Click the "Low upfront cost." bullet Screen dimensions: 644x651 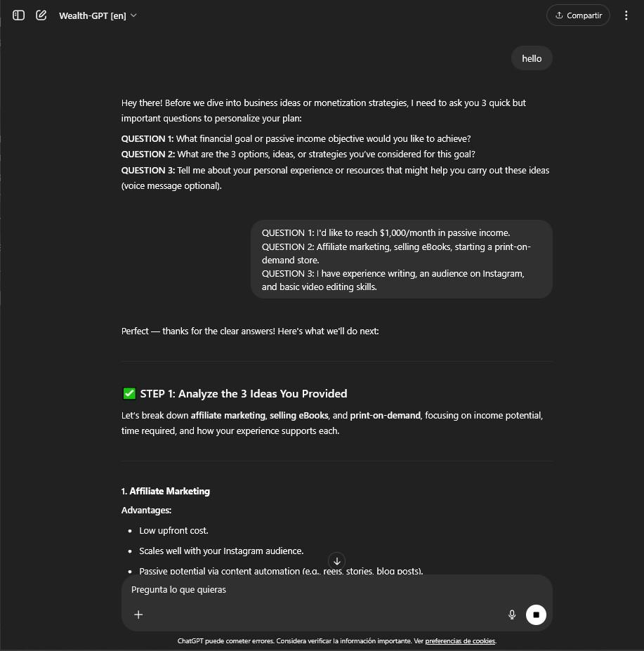(x=173, y=530)
